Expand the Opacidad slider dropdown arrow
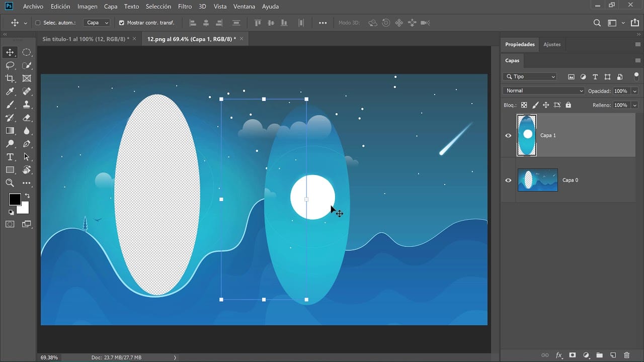The width and height of the screenshot is (644, 362). pos(634,91)
